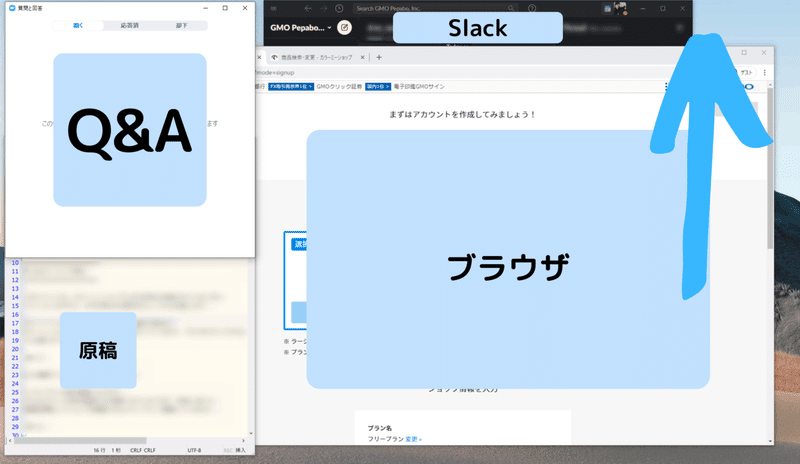Click the Slack search field
This screenshot has width=800, height=464.
click(x=434, y=8)
